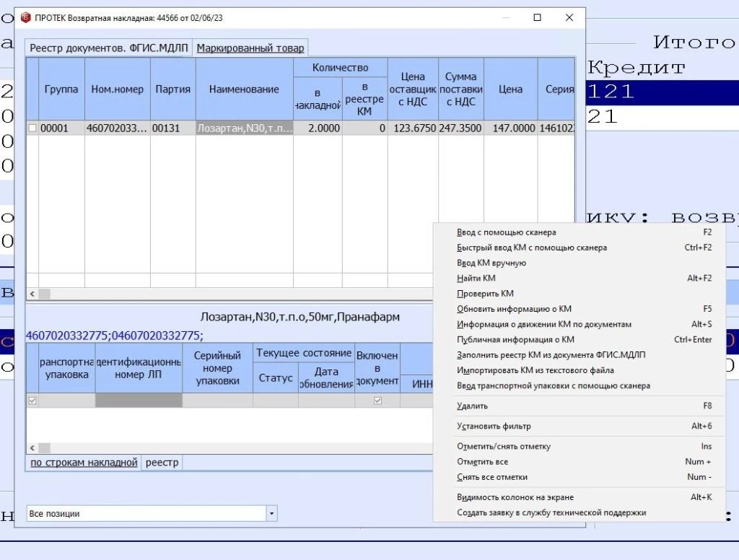This screenshot has width=739, height=560.
Task: Tick the checkbox in row 00001
Action: (x=32, y=128)
